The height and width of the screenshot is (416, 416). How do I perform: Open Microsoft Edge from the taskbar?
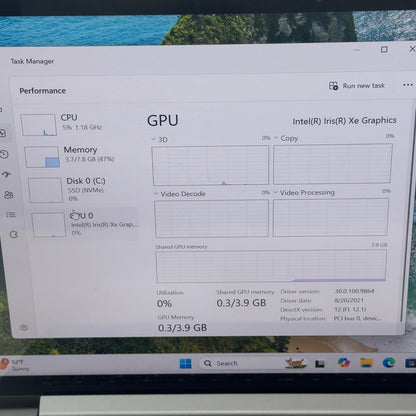tap(389, 362)
